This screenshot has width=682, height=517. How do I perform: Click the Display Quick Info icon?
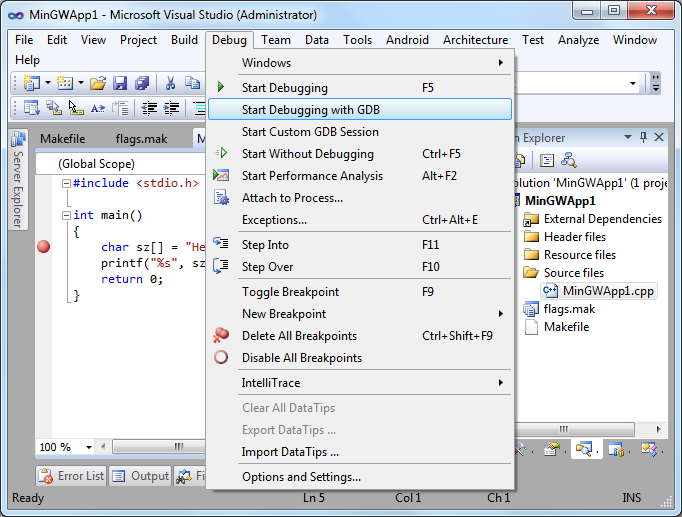click(76, 108)
